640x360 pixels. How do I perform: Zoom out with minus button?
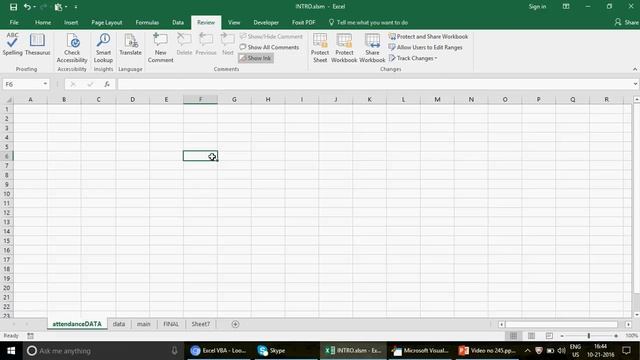coord(562,336)
